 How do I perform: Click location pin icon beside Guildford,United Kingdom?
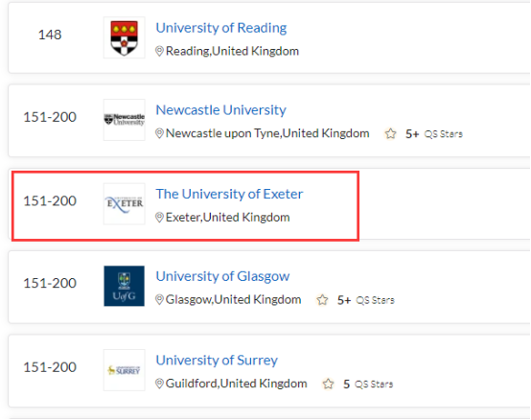(x=159, y=384)
